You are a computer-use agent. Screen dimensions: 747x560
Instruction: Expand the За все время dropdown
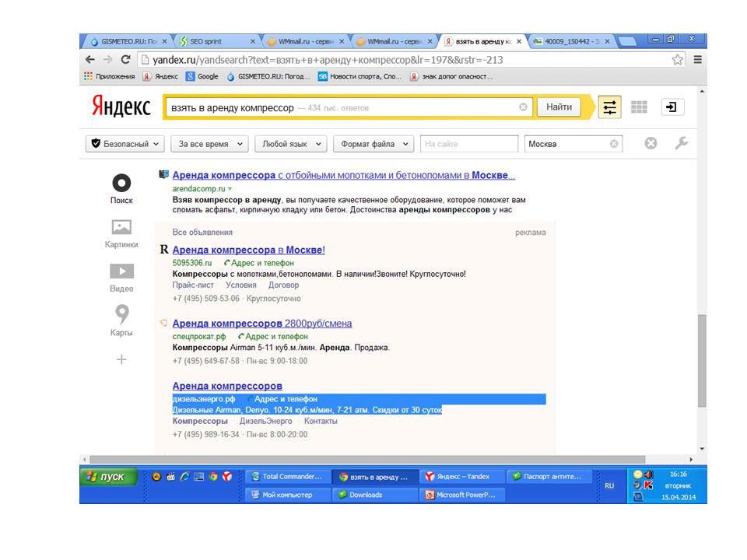[x=209, y=144]
